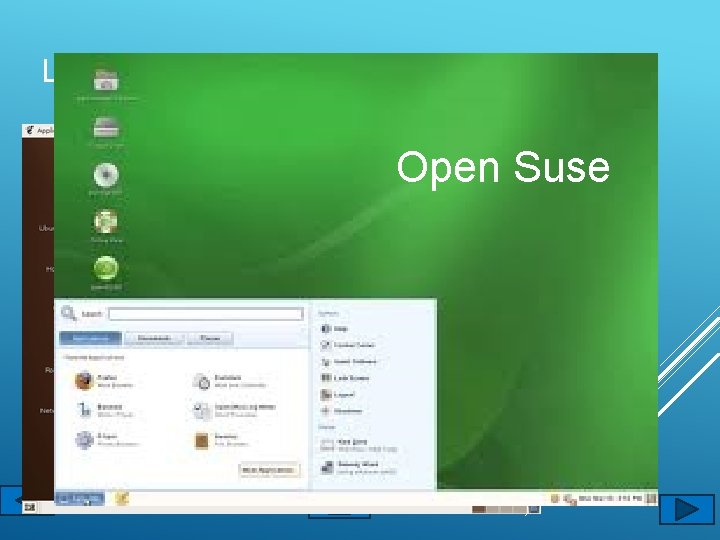Launch Banshee Music Player
The height and width of the screenshot is (540, 720).
pyautogui.click(x=105, y=410)
